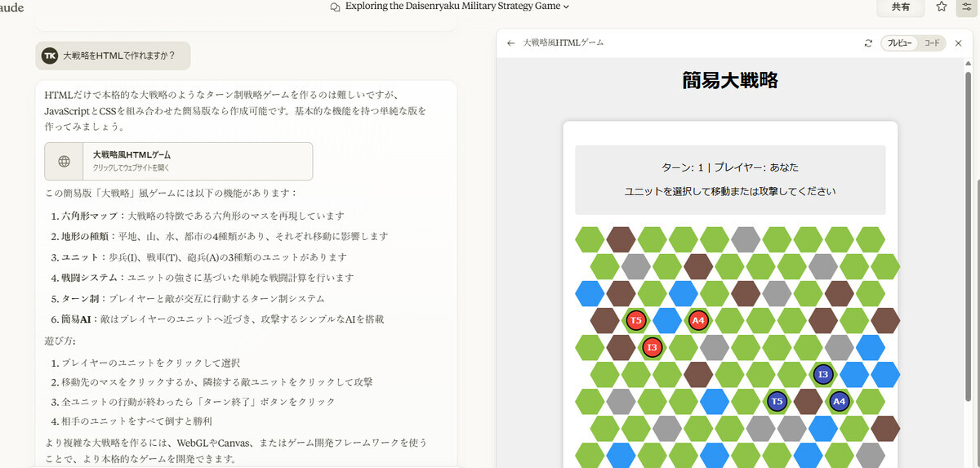Select the blue A4 artillery unit
Viewport: 980px width, 468px height.
(x=839, y=401)
